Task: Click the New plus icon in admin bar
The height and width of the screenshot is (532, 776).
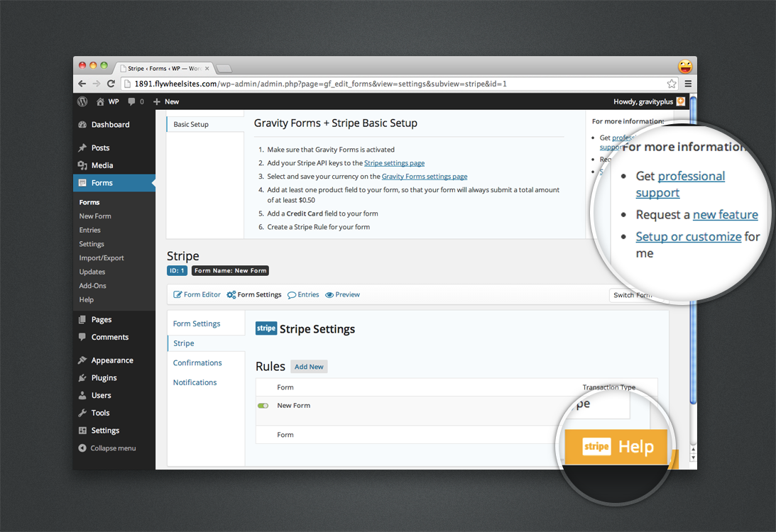Action: tap(157, 101)
